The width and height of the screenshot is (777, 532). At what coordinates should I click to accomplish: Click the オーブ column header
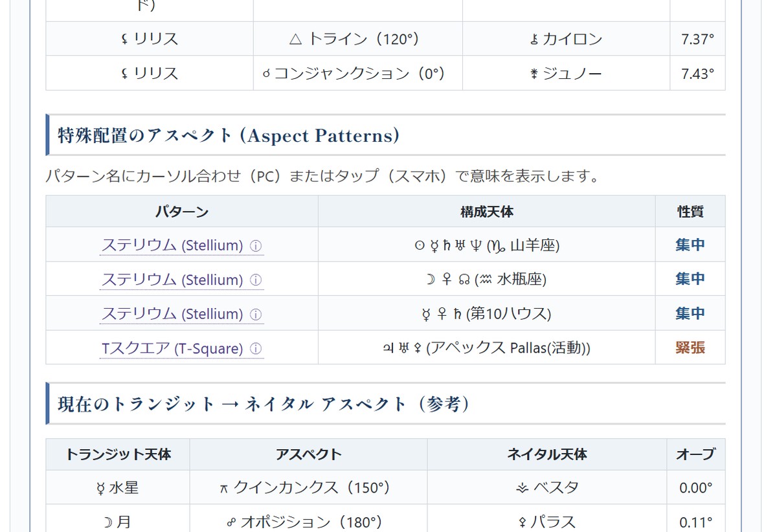coord(696,454)
